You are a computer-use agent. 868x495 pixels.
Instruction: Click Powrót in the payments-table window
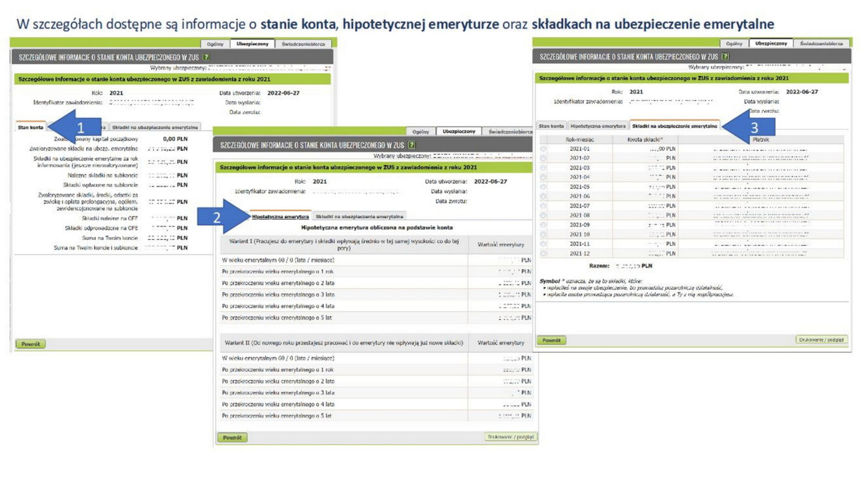point(550,340)
